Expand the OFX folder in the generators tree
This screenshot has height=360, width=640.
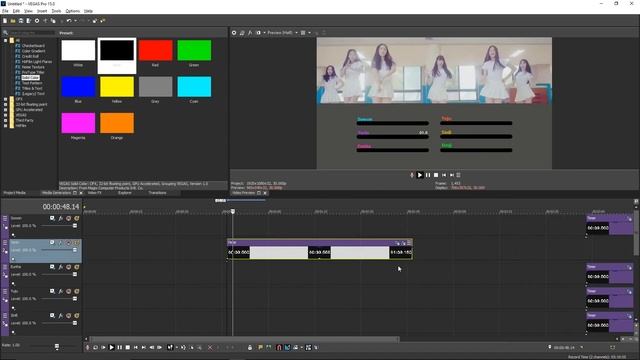pos(5,99)
